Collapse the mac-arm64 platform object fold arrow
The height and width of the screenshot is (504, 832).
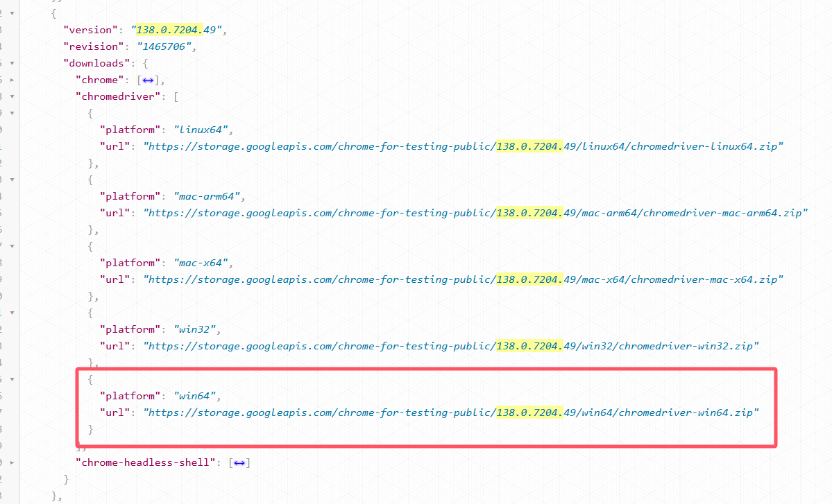coord(12,180)
